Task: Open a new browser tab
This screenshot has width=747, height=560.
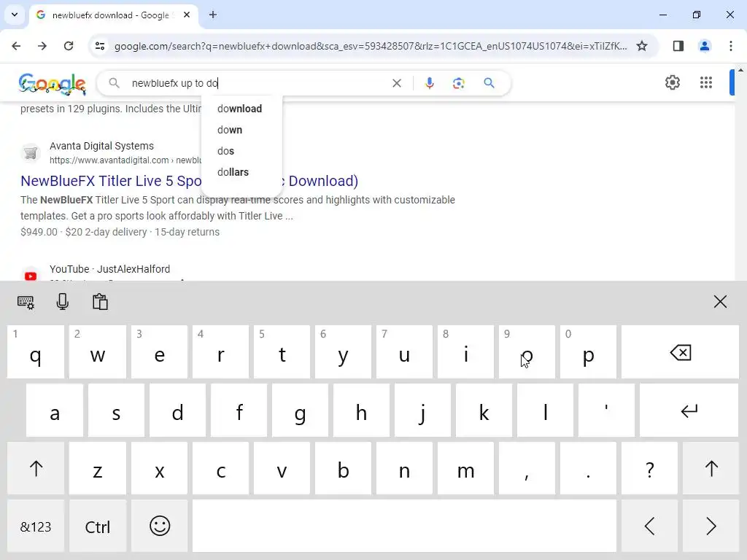Action: coord(213,15)
